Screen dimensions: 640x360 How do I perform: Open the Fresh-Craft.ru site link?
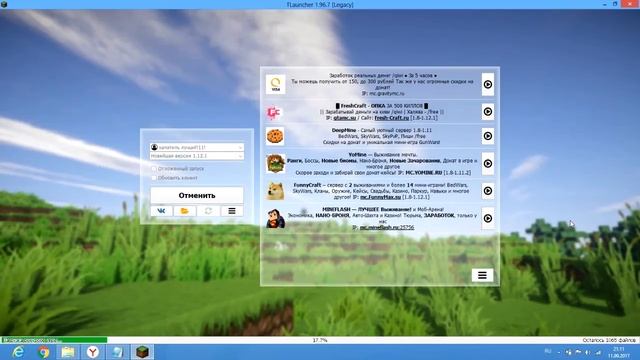[x=391, y=118]
